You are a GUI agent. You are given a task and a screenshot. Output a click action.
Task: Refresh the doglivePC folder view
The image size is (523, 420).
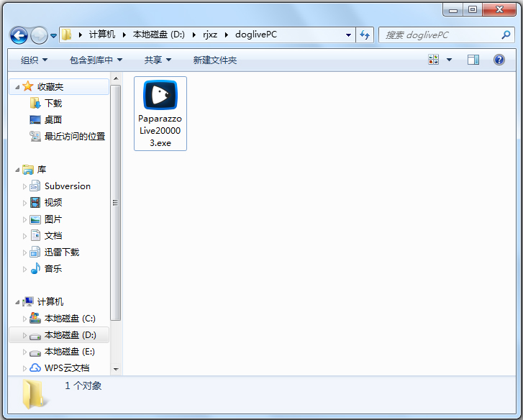[365, 35]
